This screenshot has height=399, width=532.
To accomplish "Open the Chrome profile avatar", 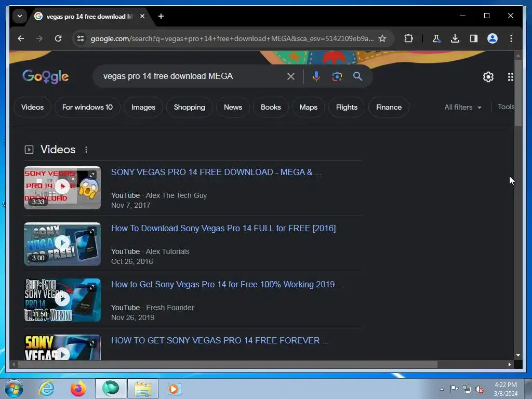I will pyautogui.click(x=493, y=38).
